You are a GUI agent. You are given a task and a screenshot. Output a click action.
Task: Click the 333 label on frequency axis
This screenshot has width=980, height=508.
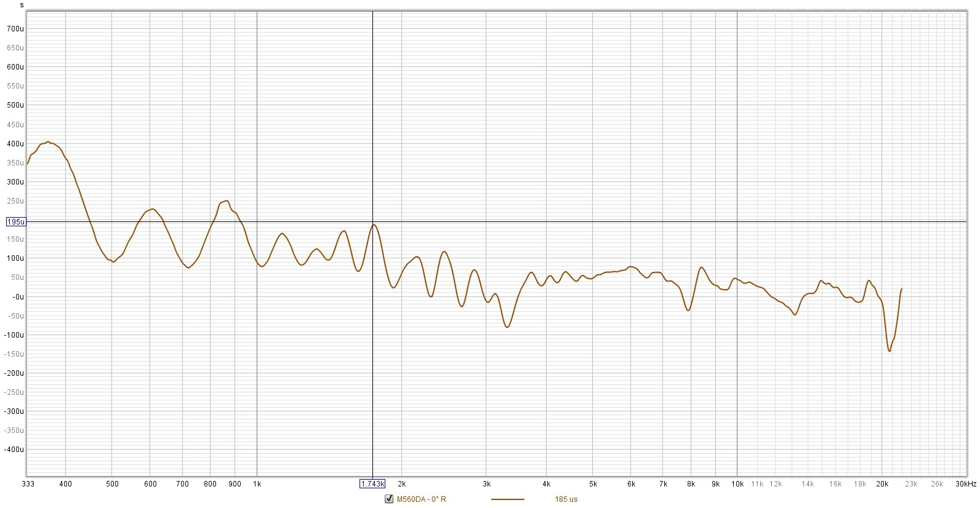click(x=28, y=484)
